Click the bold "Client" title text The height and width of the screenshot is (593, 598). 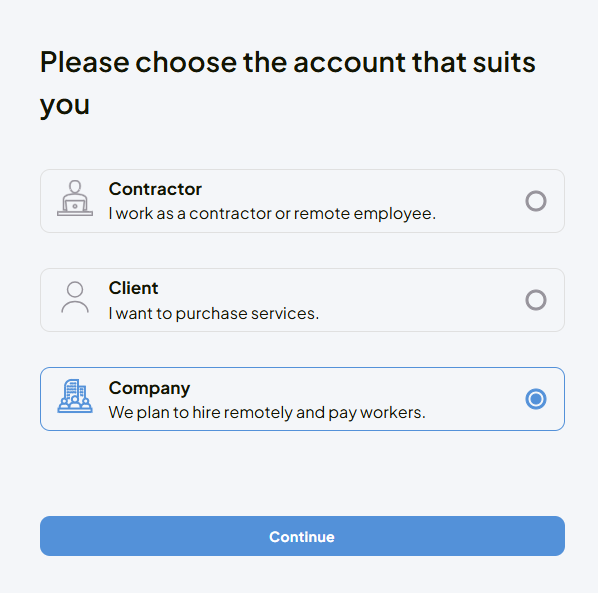point(133,288)
